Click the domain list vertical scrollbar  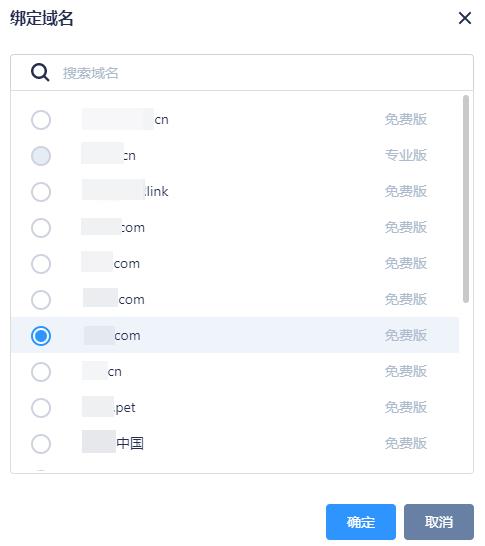point(466,199)
